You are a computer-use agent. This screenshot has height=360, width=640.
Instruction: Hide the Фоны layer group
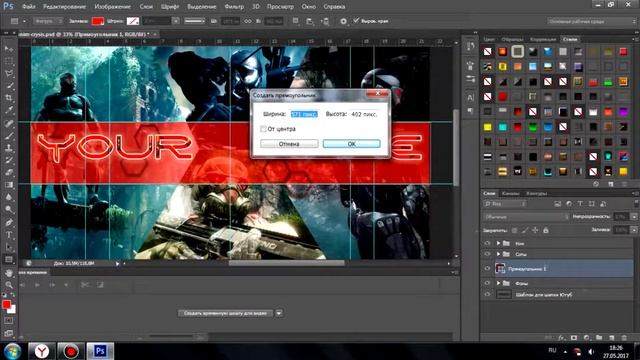pos(487,283)
